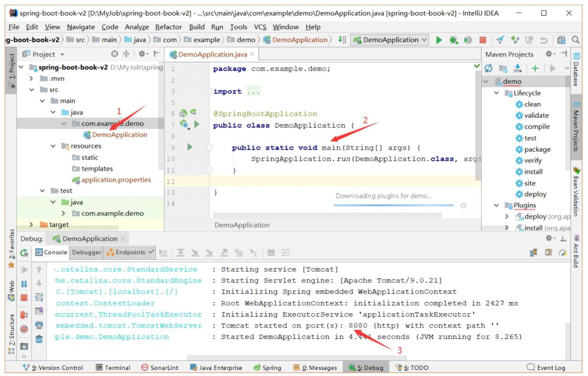Run with coverage icon in toolbar
This screenshot has height=376, width=588.
tap(468, 40)
